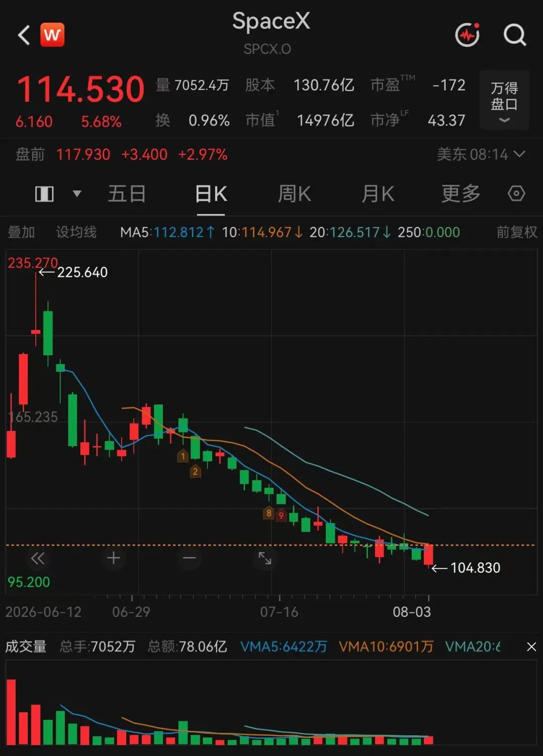Tap the candlestick signal marker 8
This screenshot has width=543, height=756.
[268, 513]
